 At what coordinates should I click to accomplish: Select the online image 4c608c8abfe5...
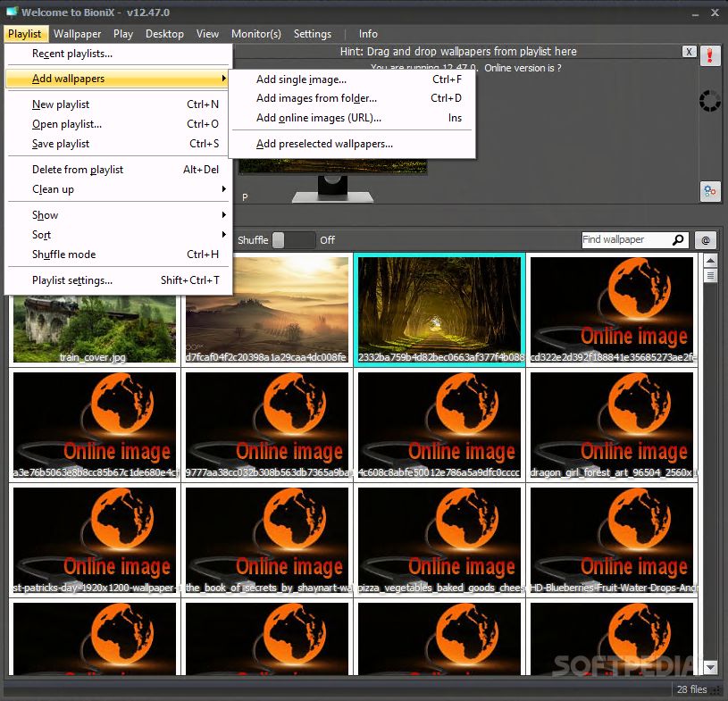(x=439, y=425)
